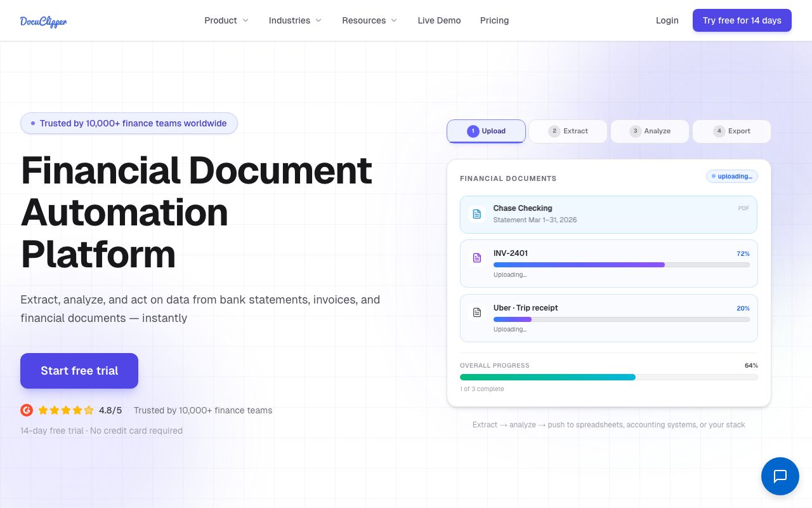This screenshot has width=812, height=508.
Task: Click the Overall Progress bar
Action: [x=609, y=377]
